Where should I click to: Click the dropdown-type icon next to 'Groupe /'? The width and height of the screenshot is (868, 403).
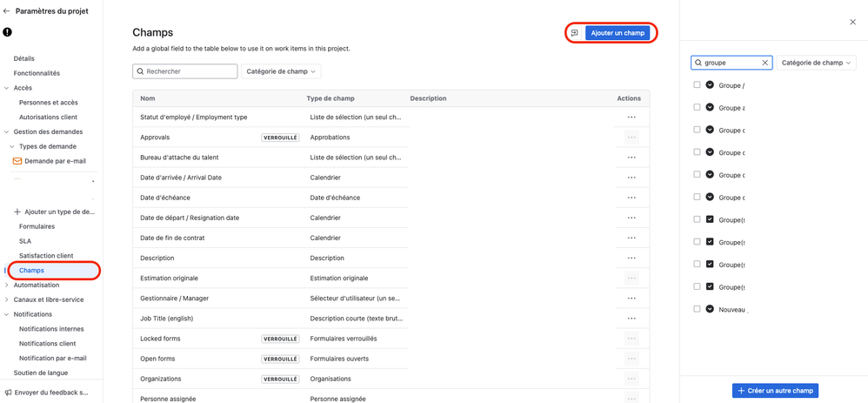click(711, 84)
